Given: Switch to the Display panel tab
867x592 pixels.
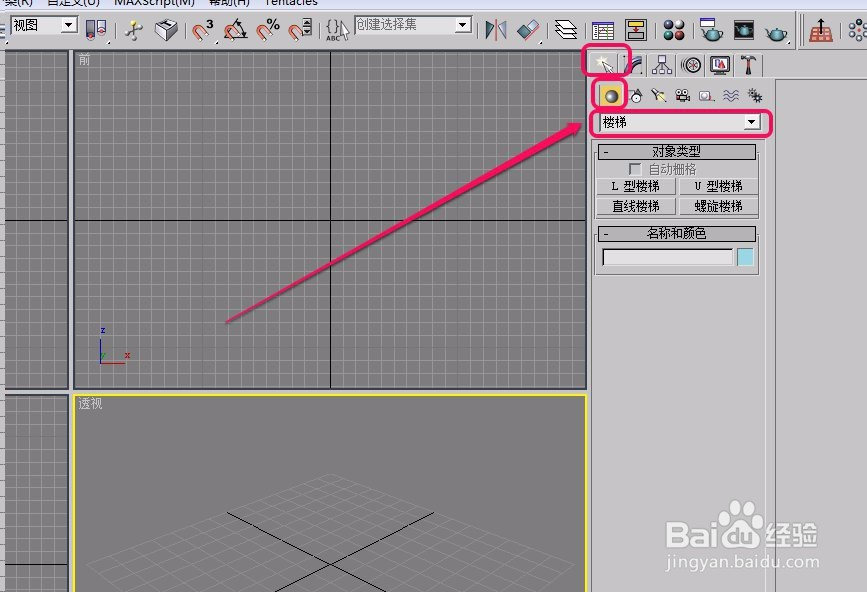Looking at the screenshot, I should (719, 65).
